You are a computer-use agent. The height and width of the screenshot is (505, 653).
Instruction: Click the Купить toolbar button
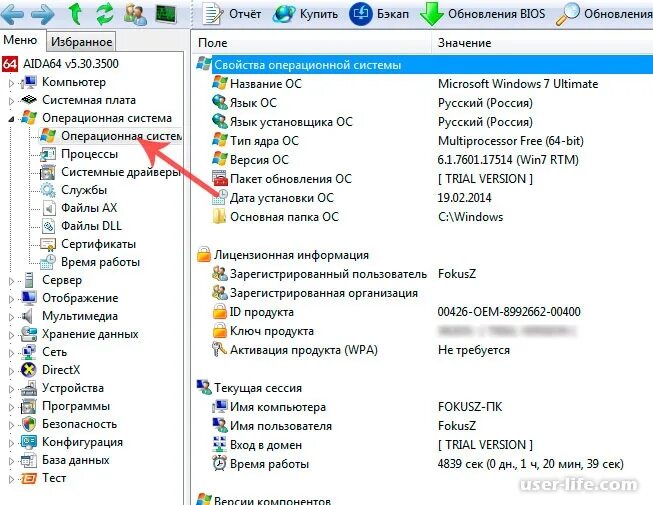click(x=305, y=14)
